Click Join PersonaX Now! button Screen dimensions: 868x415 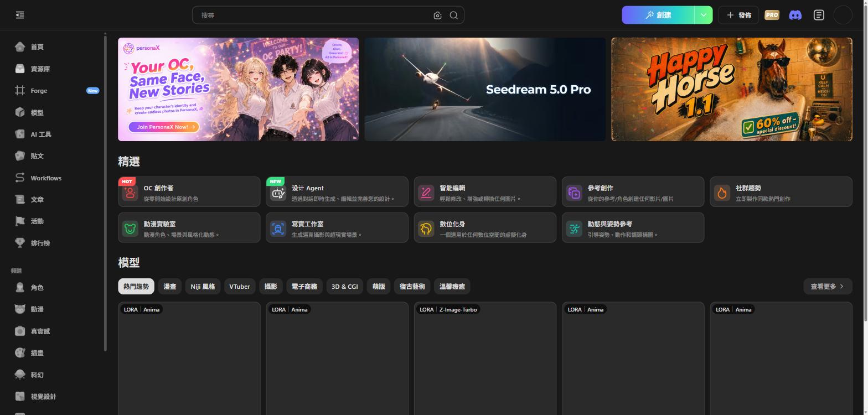pyautogui.click(x=163, y=127)
